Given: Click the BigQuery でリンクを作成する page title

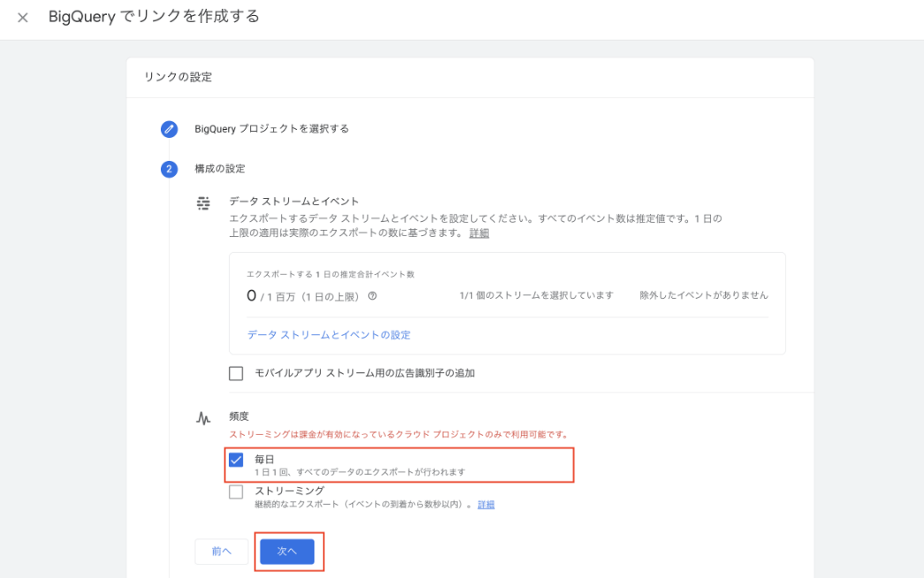Looking at the screenshot, I should [154, 17].
